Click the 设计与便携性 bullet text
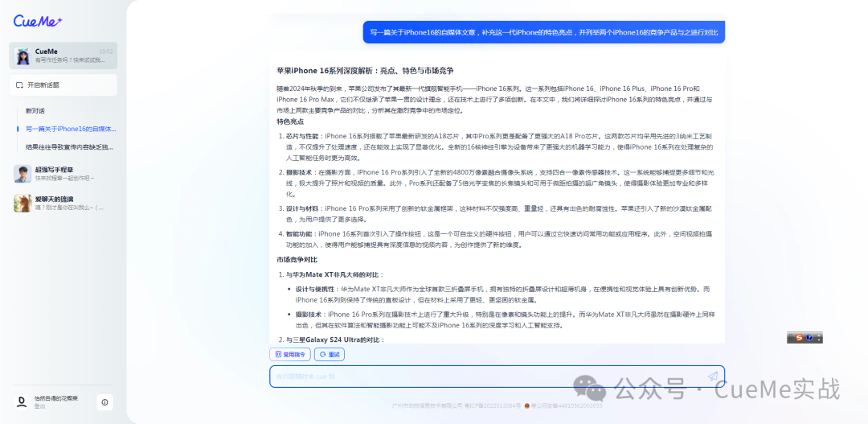Viewport: 868px width, 424px height. 502,294
